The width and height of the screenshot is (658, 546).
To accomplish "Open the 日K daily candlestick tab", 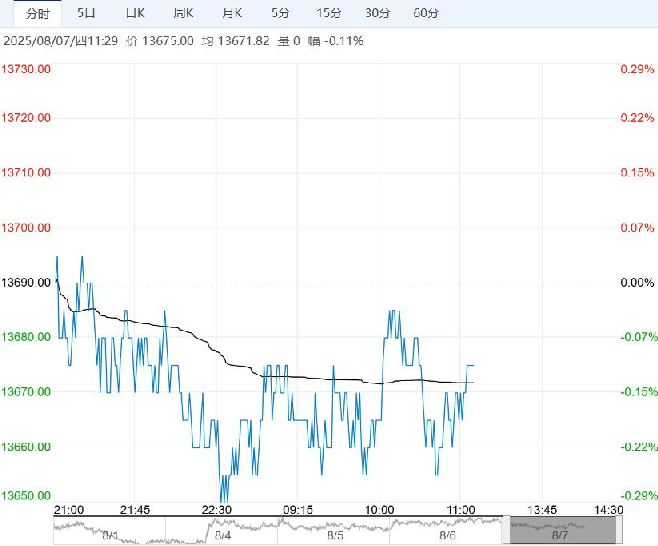I will point(135,13).
